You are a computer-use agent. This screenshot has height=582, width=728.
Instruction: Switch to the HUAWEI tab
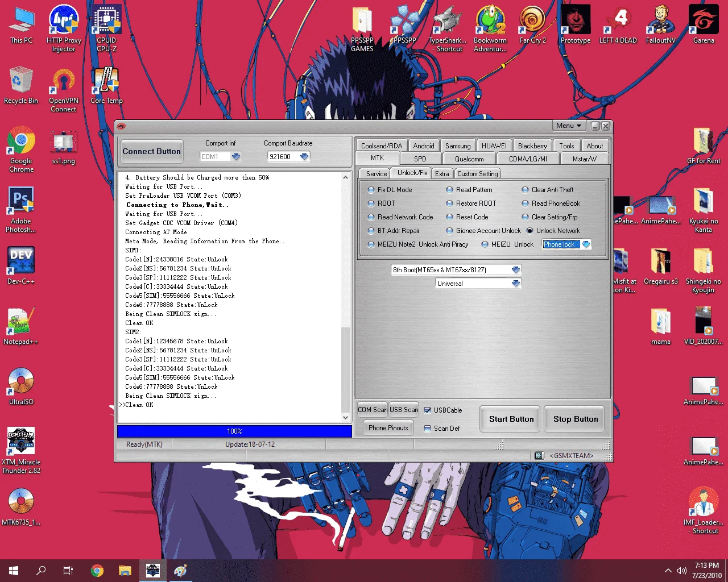click(494, 146)
